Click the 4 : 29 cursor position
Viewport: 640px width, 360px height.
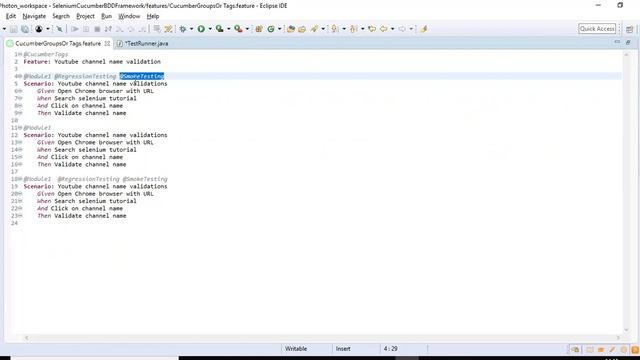point(391,349)
